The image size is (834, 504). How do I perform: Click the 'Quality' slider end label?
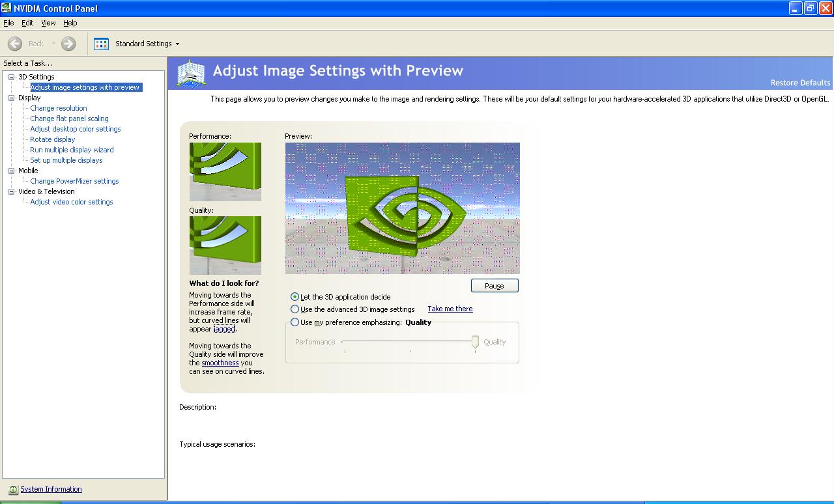(495, 342)
